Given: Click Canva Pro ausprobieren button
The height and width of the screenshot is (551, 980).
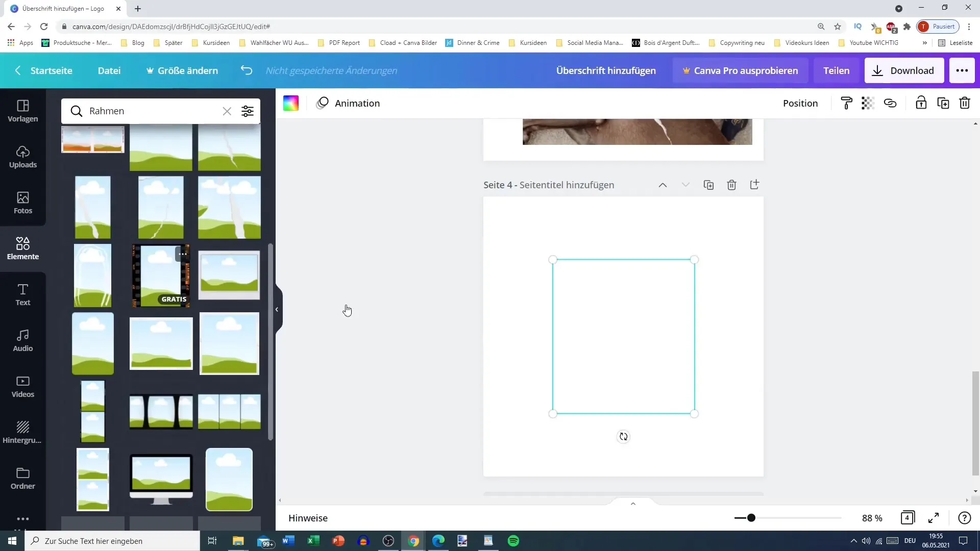Looking at the screenshot, I should tap(740, 70).
